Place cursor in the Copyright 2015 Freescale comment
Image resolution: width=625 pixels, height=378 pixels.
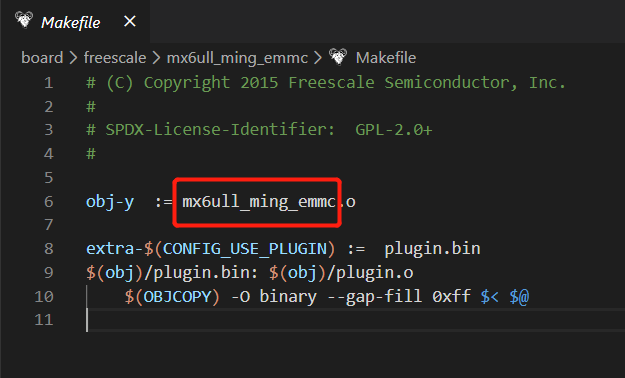pyautogui.click(x=326, y=83)
